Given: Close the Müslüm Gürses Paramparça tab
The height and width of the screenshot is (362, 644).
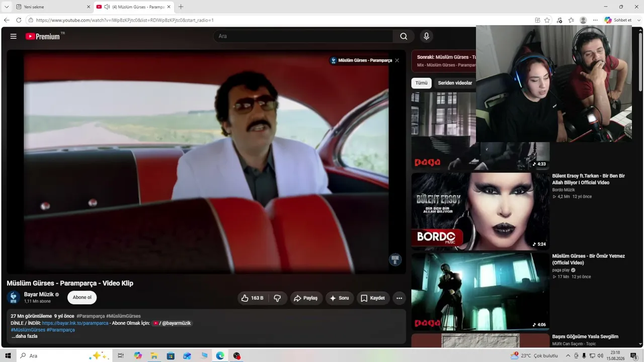Looking at the screenshot, I should point(169,7).
